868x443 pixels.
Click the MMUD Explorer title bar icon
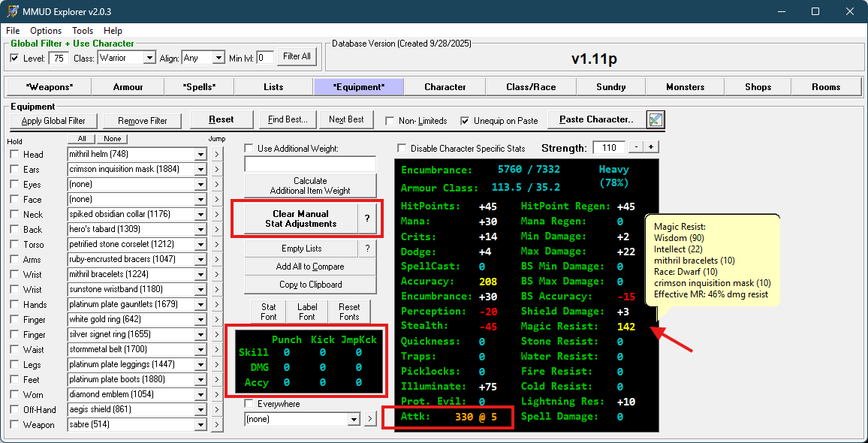point(13,11)
